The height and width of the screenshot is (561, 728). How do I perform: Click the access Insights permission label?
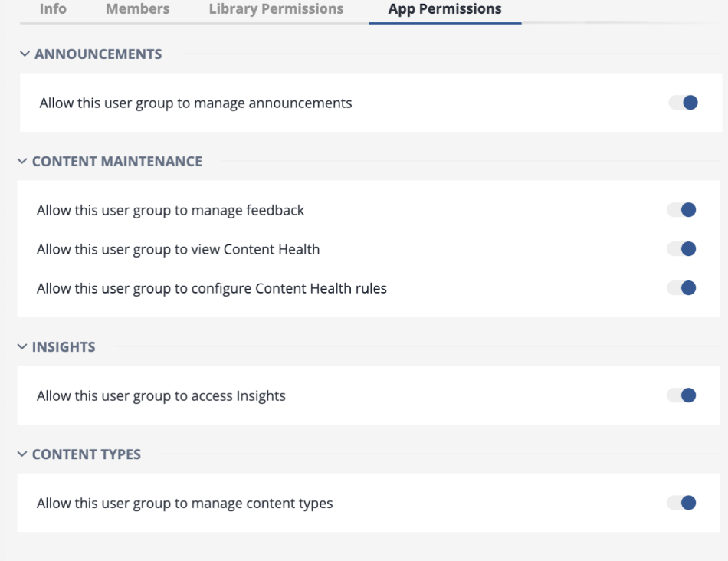click(x=161, y=396)
